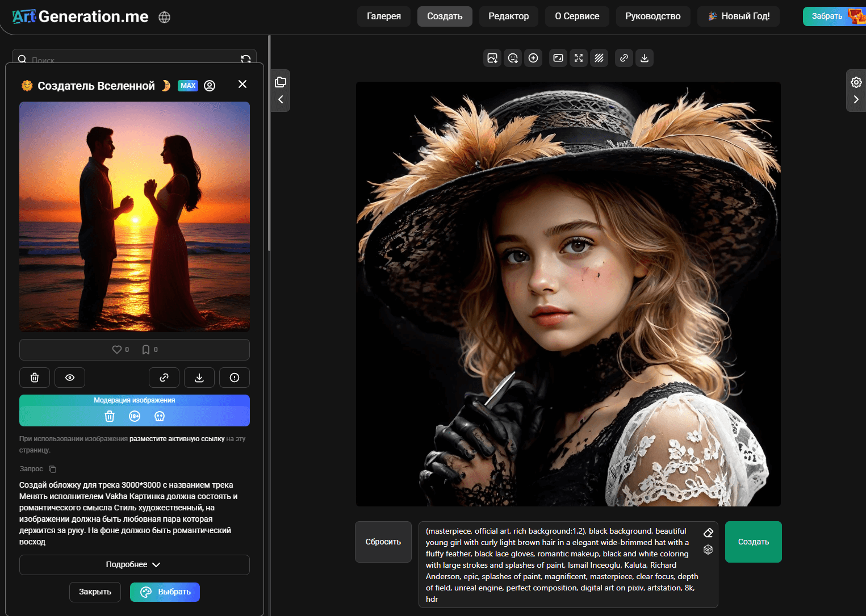The height and width of the screenshot is (616, 866).
Task: Click the face download icon in the top toolbar
Action: point(513,58)
